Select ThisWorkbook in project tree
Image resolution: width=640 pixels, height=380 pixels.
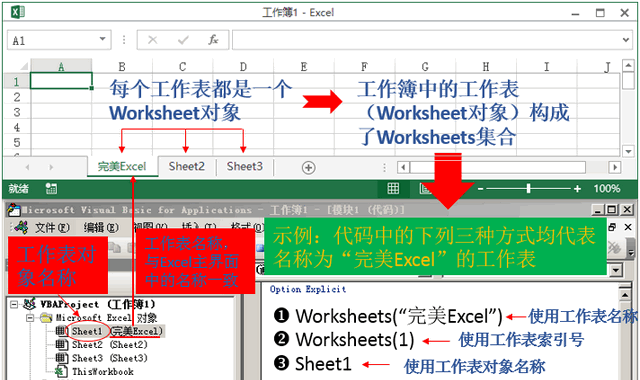(x=102, y=372)
